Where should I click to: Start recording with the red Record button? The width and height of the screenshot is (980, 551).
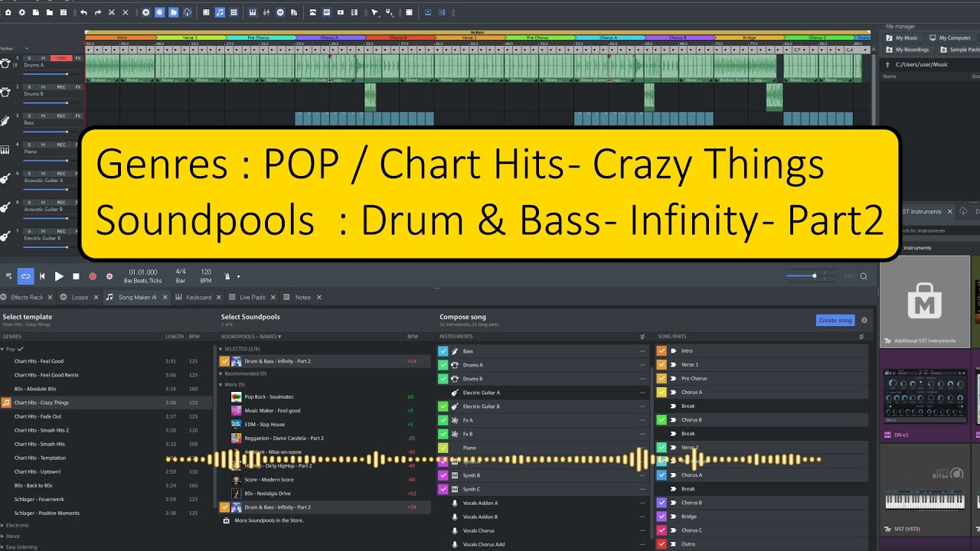(93, 276)
